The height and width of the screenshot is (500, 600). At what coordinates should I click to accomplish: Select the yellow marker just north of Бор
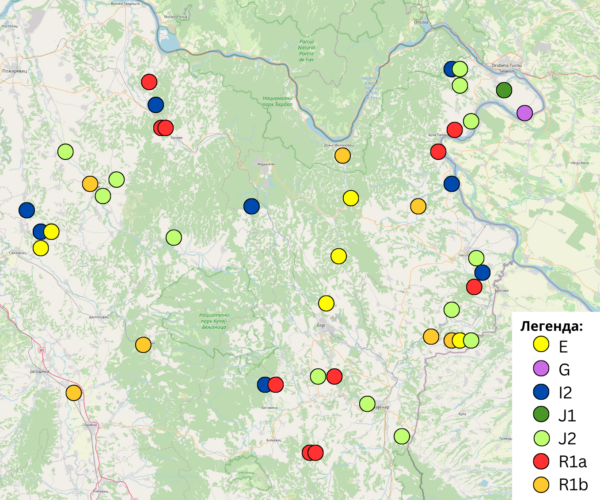pos(326,303)
